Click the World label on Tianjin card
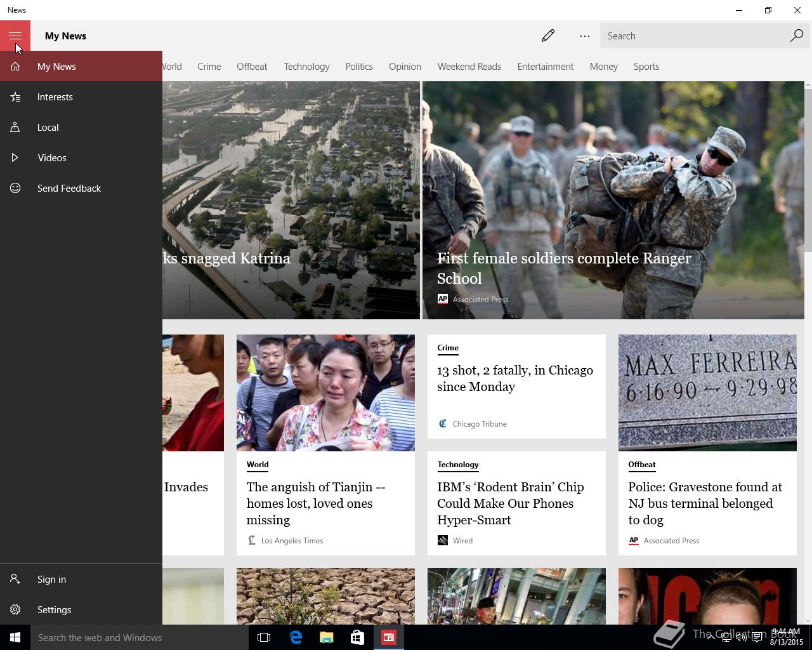Screen dimensions: 812x650 (x=258, y=465)
